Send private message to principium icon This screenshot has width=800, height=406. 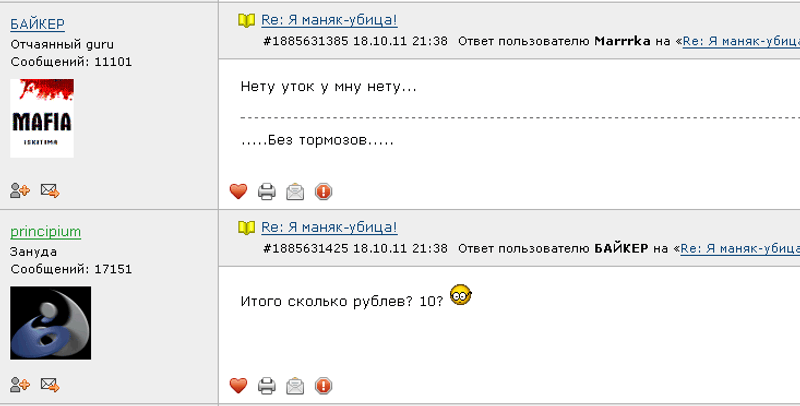point(49,384)
